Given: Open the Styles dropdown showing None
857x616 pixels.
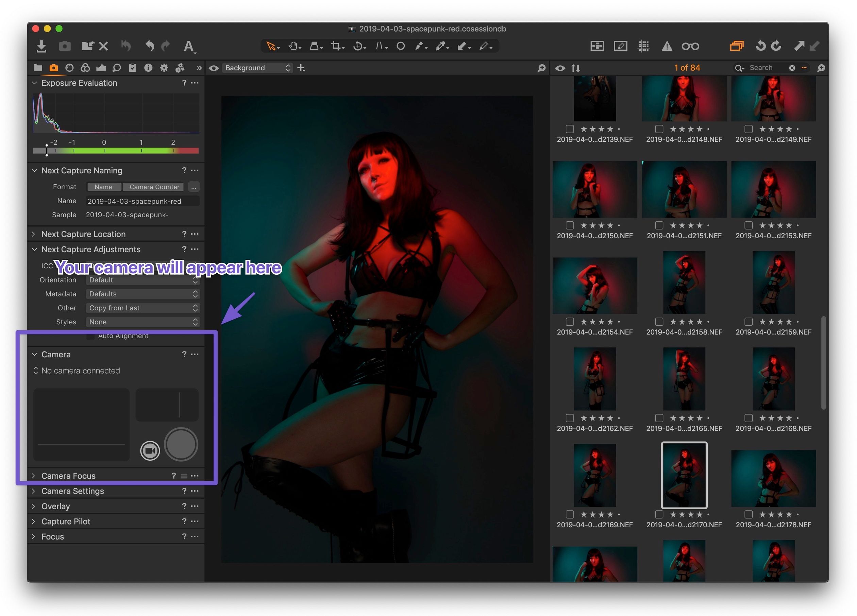Looking at the screenshot, I should click(142, 322).
